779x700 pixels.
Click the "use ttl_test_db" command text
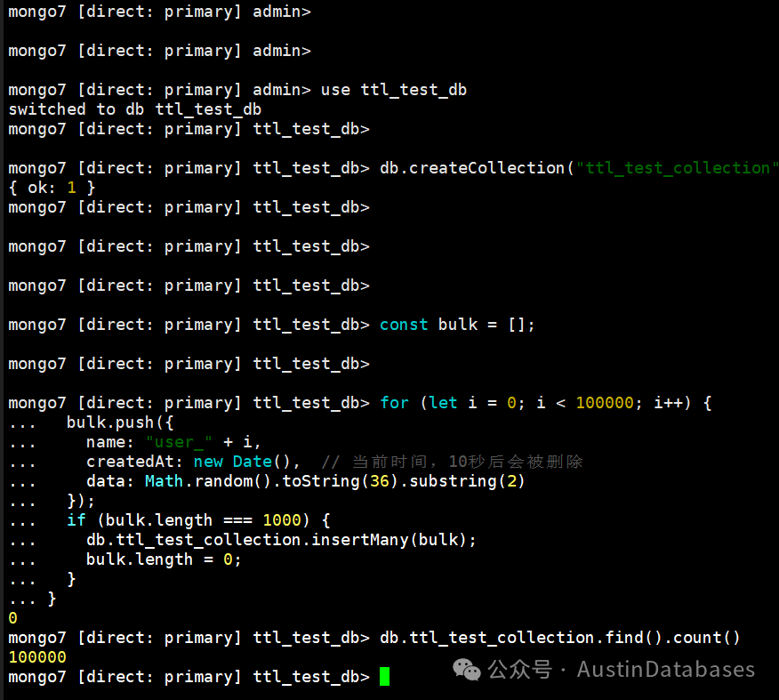click(x=393, y=90)
